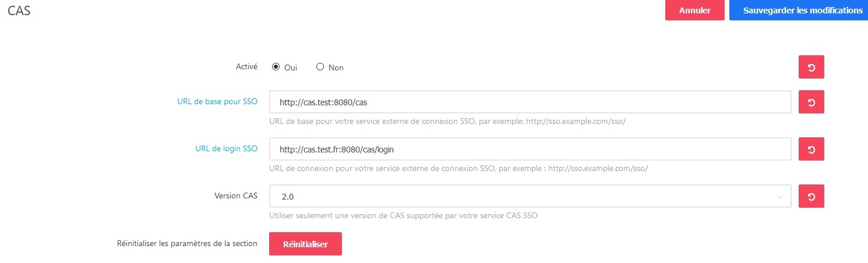Image resolution: width=868 pixels, height=263 pixels.
Task: Select the Oui radio button
Action: 276,67
